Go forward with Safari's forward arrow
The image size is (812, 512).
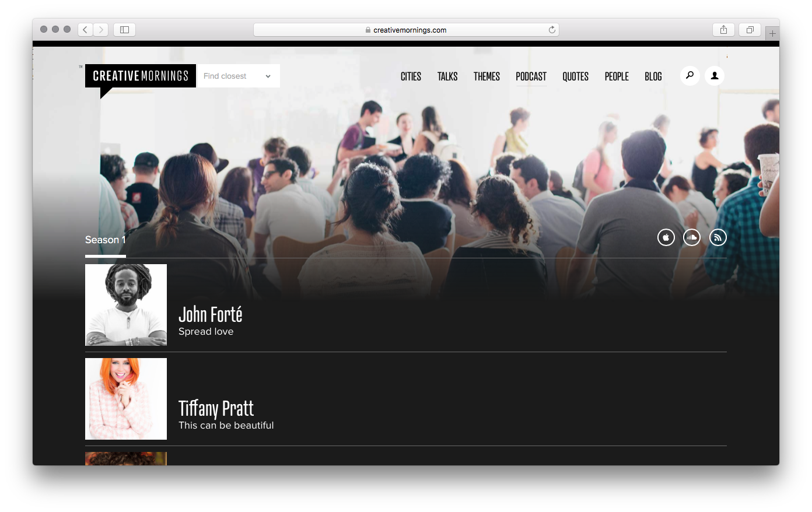101,30
